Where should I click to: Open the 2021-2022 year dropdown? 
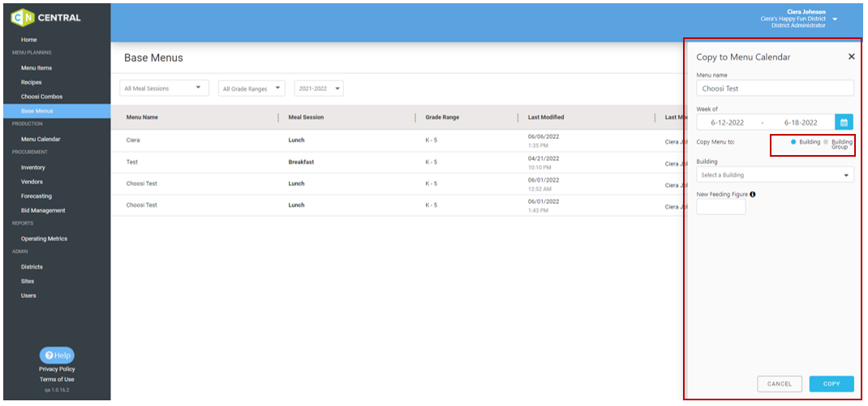(319, 89)
